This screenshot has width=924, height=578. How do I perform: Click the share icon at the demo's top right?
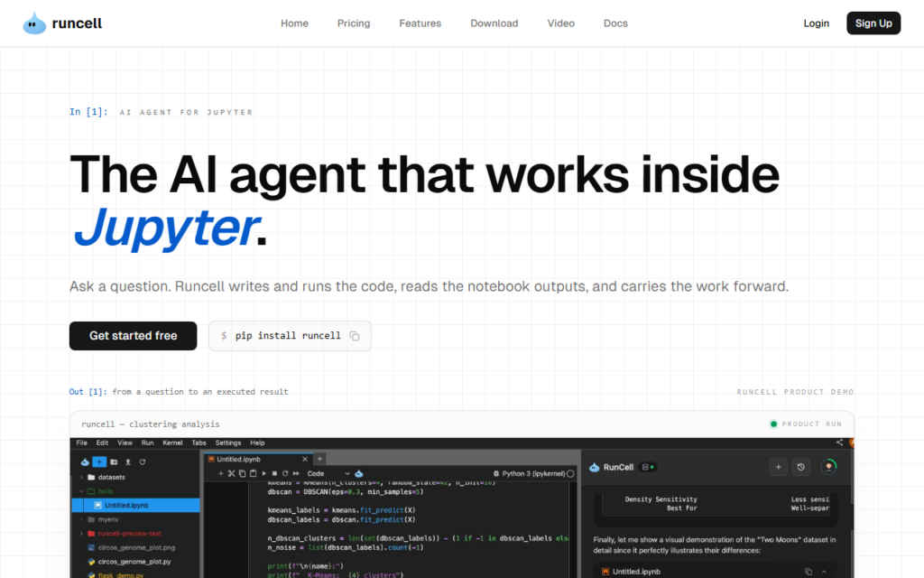(x=839, y=443)
